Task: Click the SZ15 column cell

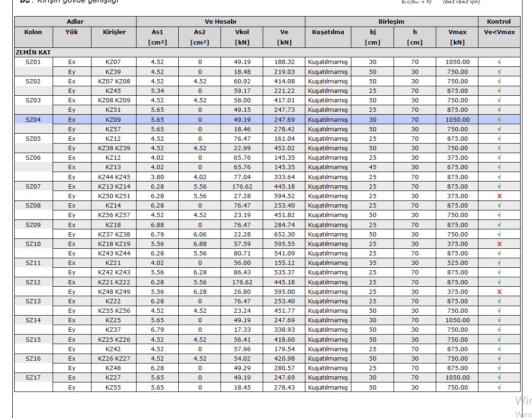Action: (x=33, y=339)
